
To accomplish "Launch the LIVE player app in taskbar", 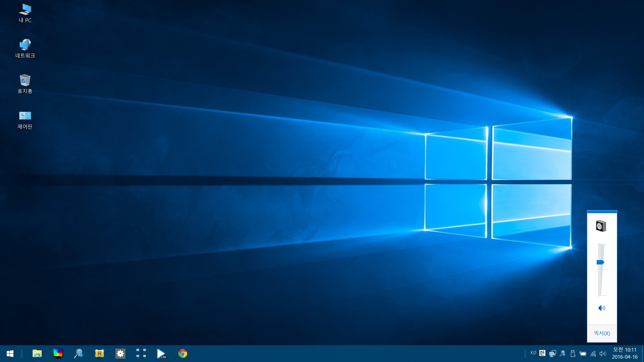I will pyautogui.click(x=162, y=354).
